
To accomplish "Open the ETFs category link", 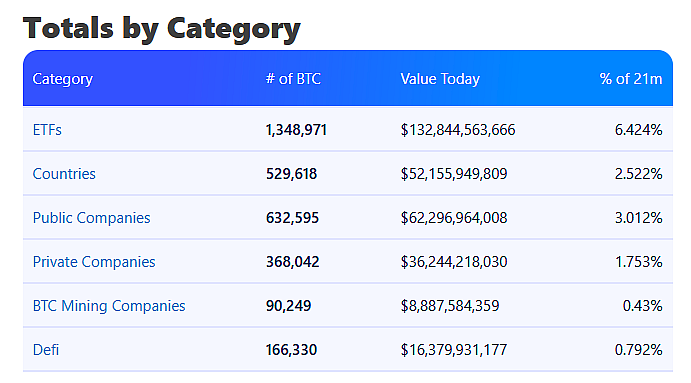I will pos(47,130).
